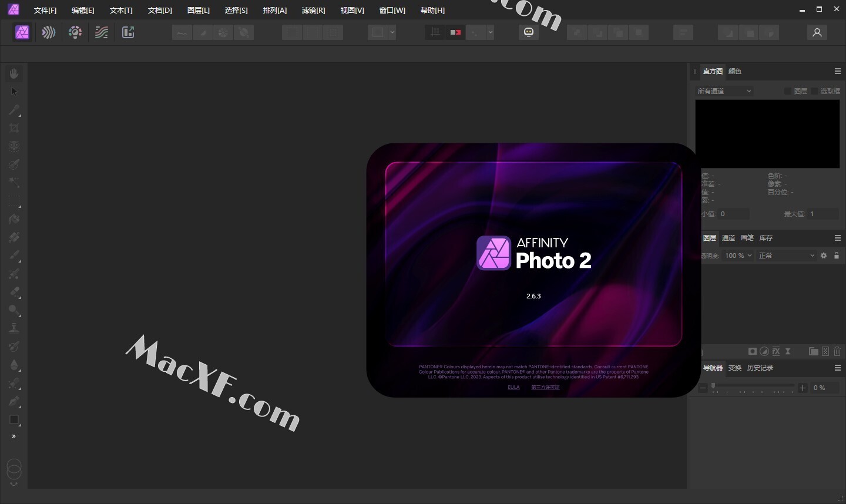Click the swap colours arrow below colour circles

click(14, 485)
